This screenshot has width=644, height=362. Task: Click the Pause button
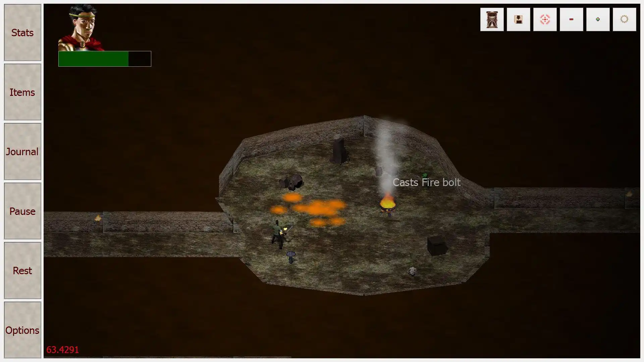(22, 211)
